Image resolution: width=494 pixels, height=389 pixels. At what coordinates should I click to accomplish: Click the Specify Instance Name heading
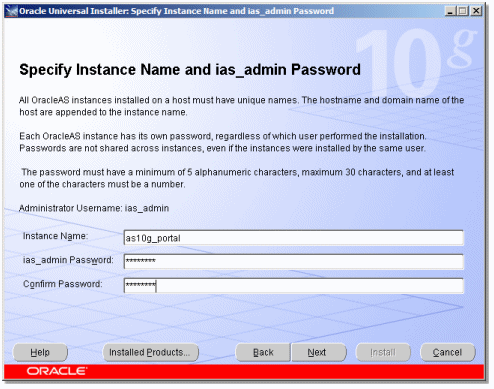tap(190, 70)
